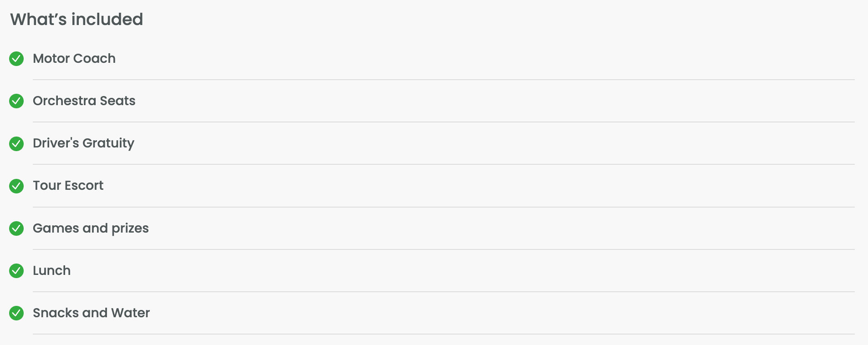Click the check icon beside Games and prizes
Viewport: 868px width, 345px height.
tap(16, 228)
